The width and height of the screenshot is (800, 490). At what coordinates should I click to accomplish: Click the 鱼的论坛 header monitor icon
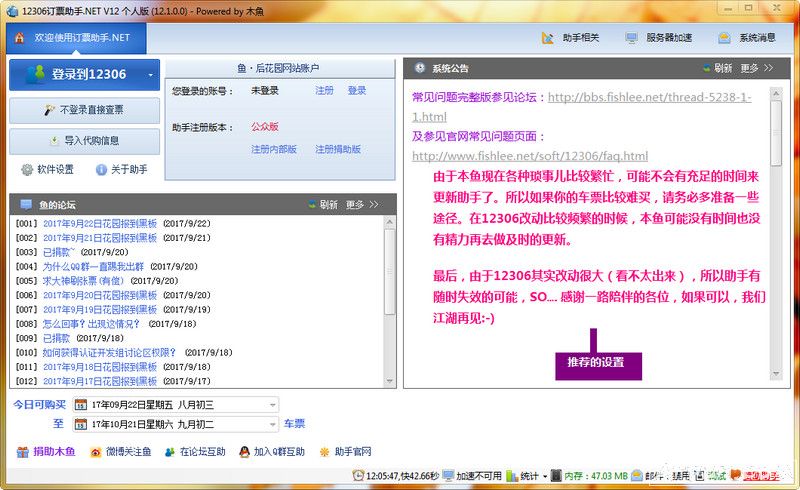(26, 205)
